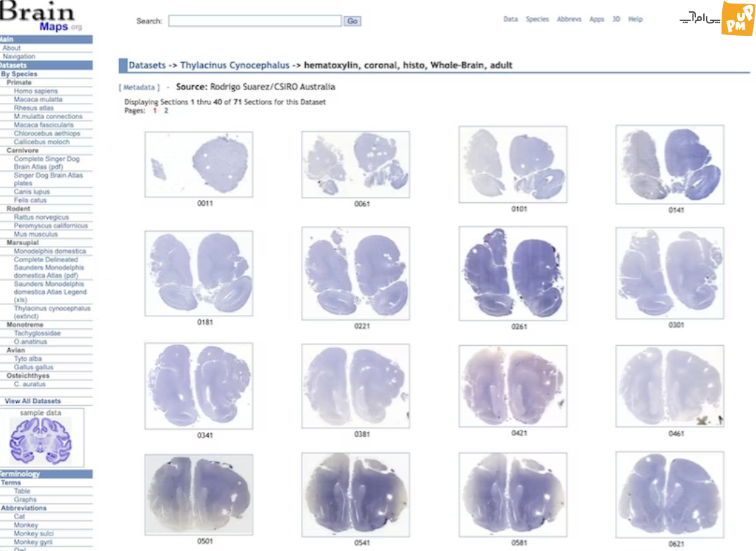Open the Data menu item
The image size is (756, 551).
(510, 20)
